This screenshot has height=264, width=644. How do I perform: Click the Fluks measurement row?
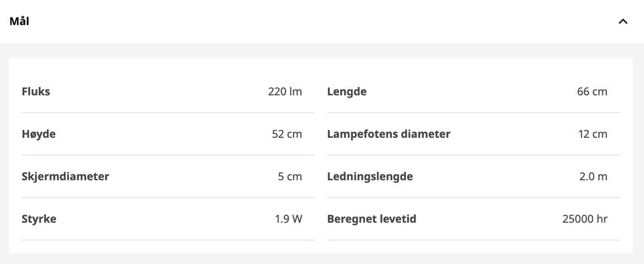(168, 91)
